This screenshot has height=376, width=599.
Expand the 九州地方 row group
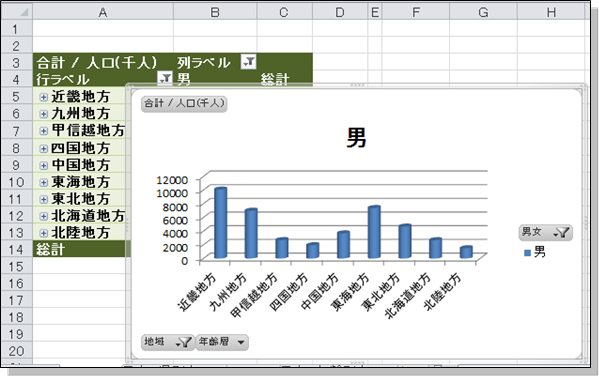click(x=44, y=114)
